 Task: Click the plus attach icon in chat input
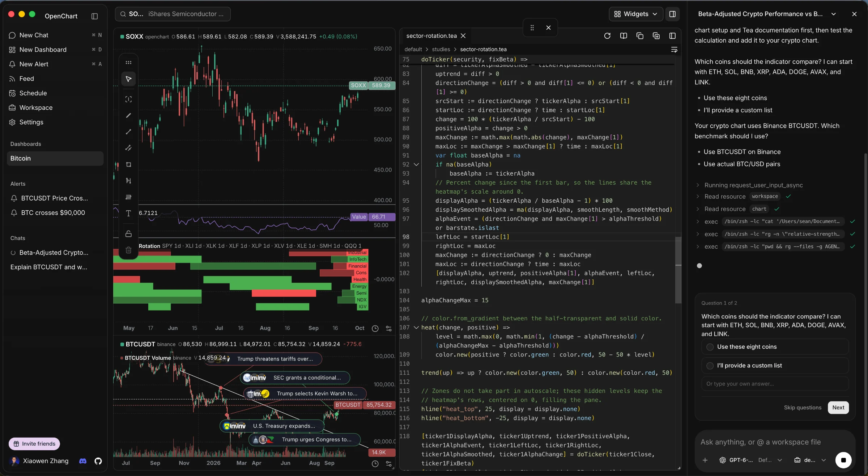tap(705, 460)
